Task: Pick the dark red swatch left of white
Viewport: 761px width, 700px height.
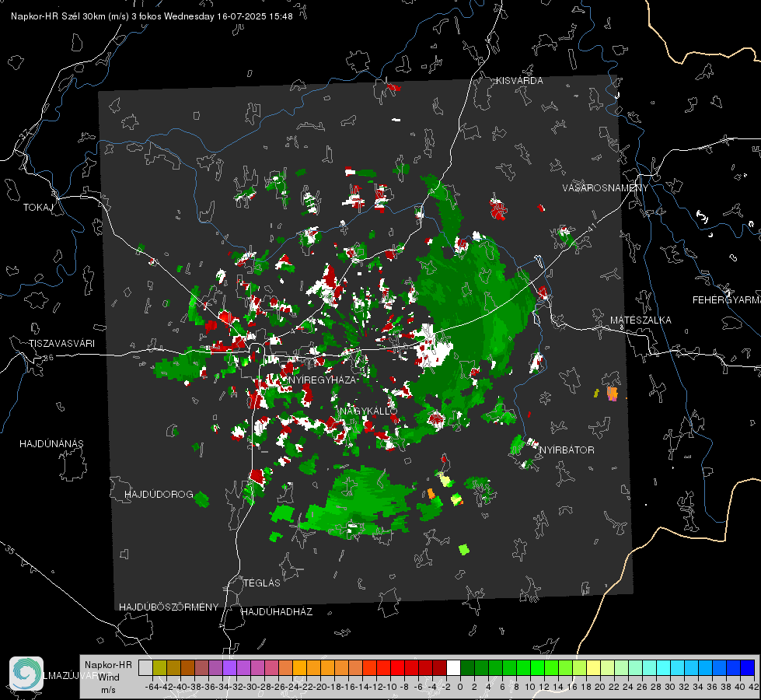Action: point(439,667)
